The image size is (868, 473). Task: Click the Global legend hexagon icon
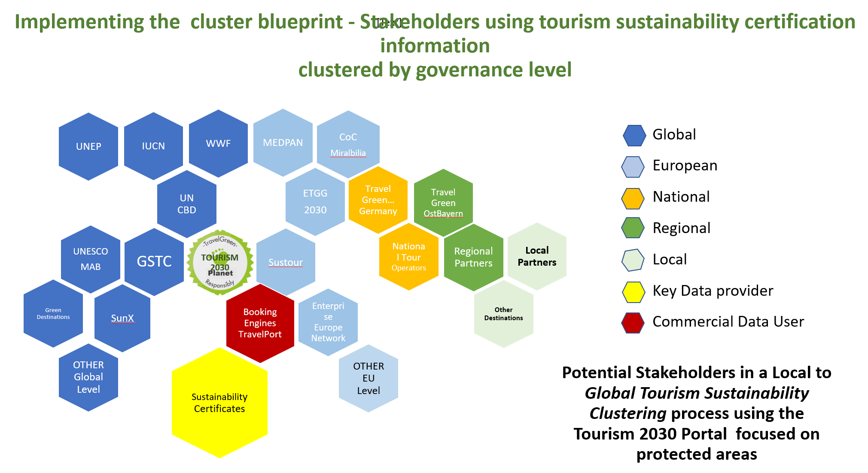[x=634, y=136]
